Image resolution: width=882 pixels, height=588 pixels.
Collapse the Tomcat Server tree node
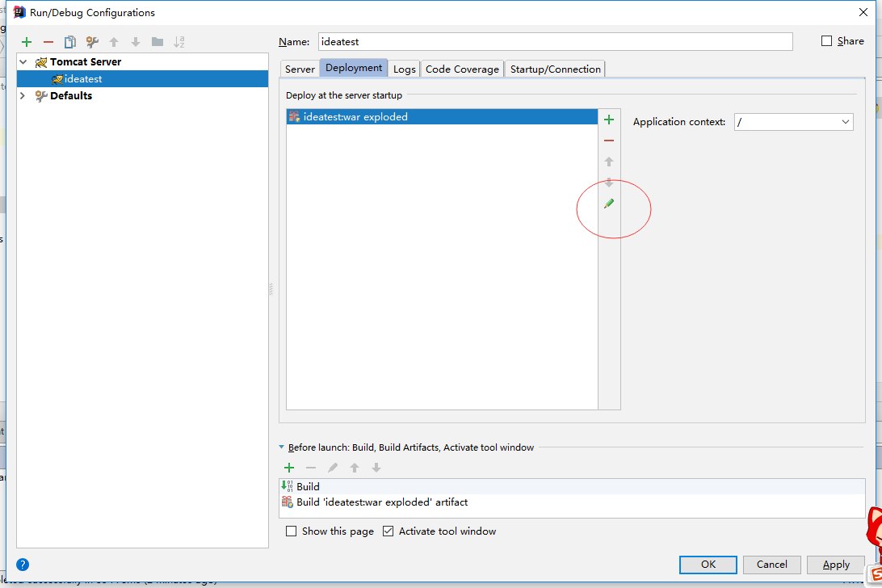(23, 62)
